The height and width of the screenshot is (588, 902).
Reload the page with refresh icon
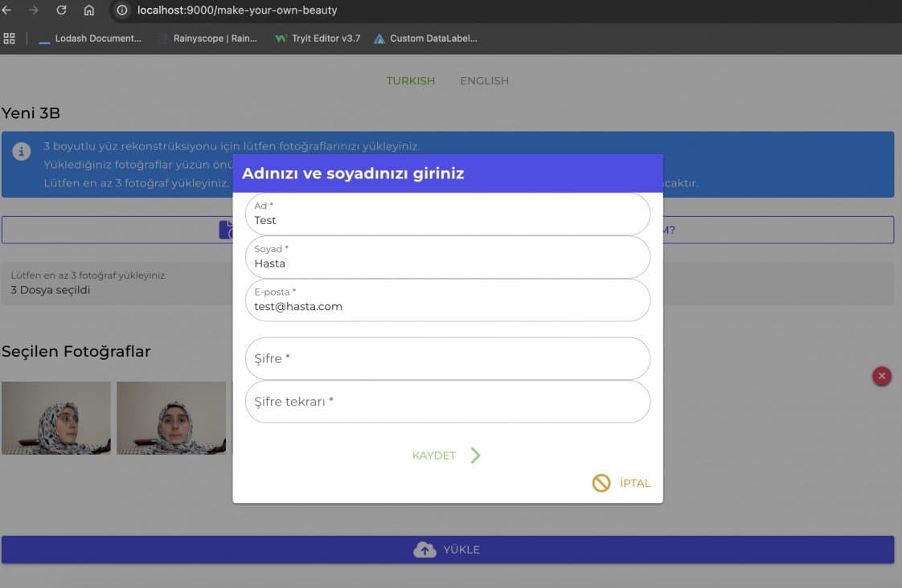pos(61,10)
